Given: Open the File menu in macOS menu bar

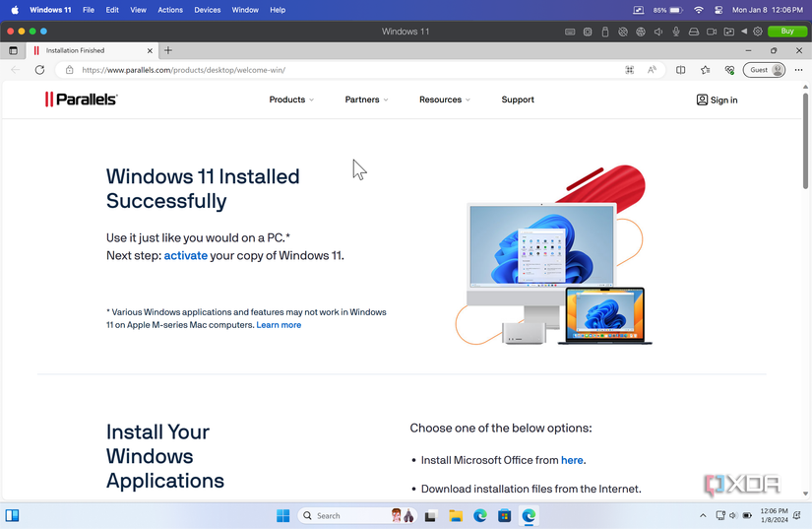Looking at the screenshot, I should coord(89,10).
